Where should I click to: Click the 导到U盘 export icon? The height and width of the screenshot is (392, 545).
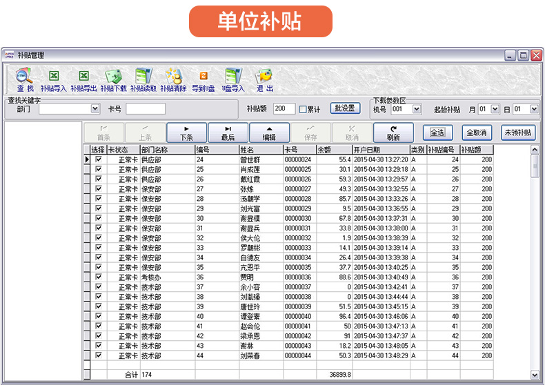coord(203,80)
